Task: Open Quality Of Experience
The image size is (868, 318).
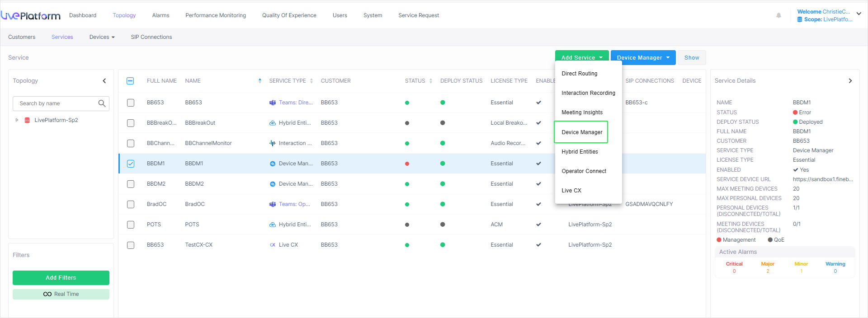Action: pyautogui.click(x=289, y=15)
